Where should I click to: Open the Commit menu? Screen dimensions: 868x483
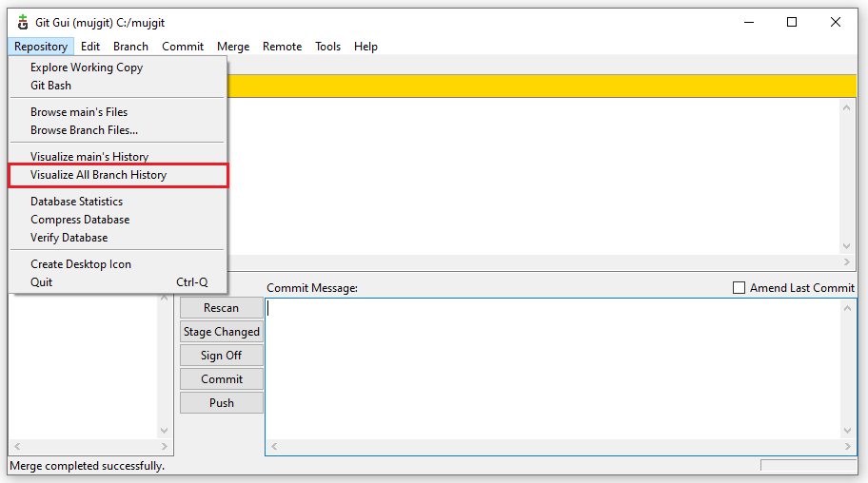(183, 47)
